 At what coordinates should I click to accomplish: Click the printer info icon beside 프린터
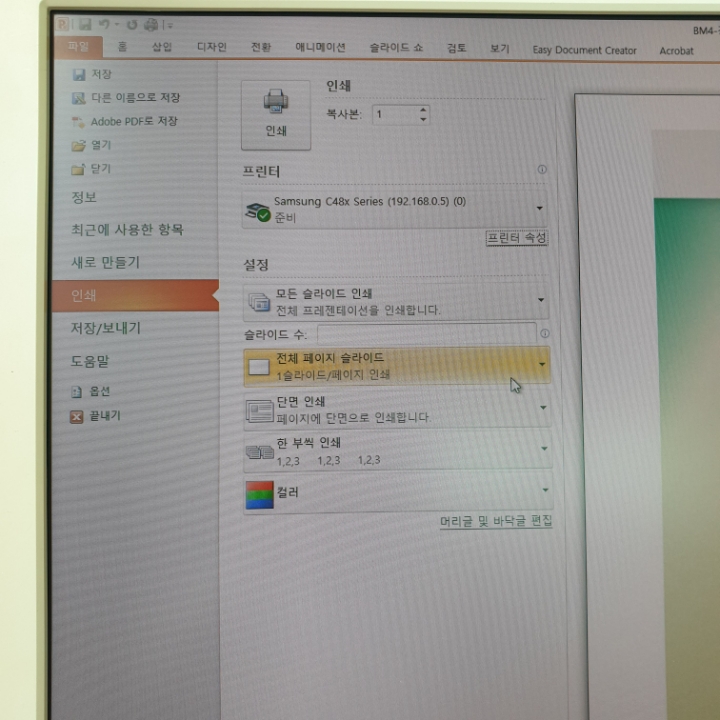[x=542, y=169]
